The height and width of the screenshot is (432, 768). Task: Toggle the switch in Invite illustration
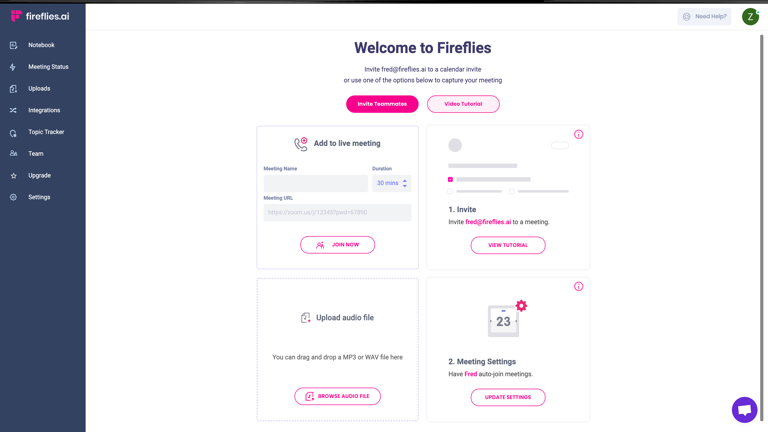click(x=560, y=145)
